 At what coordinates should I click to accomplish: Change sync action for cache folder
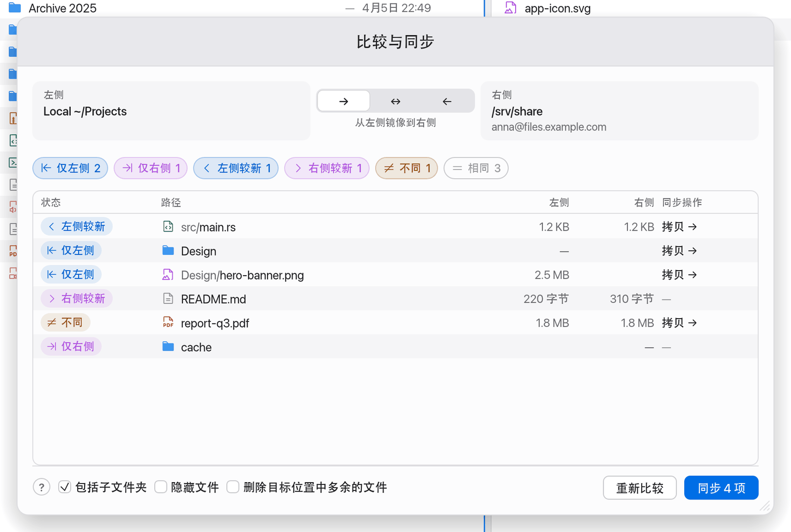click(666, 347)
